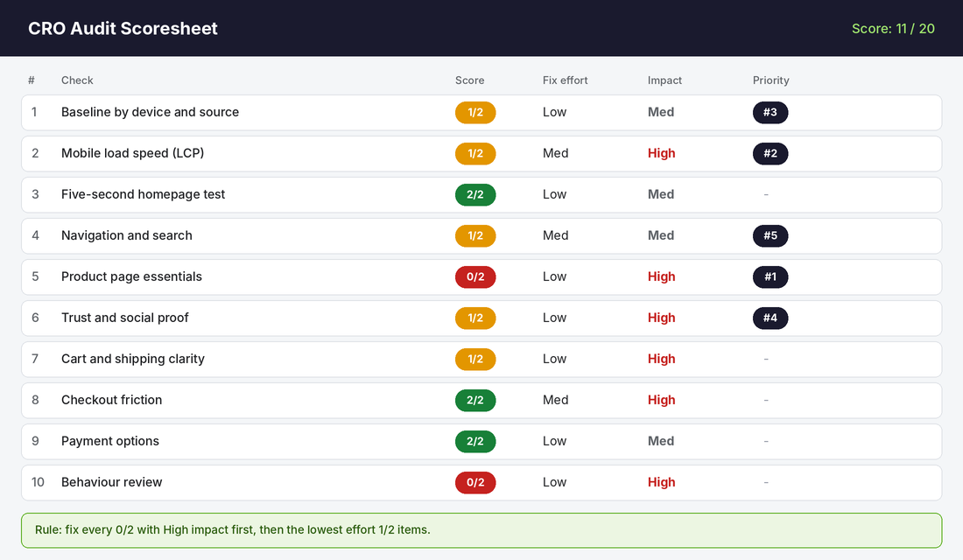Click Med impact in Baseline row
The image size is (963, 560).
pyautogui.click(x=661, y=112)
